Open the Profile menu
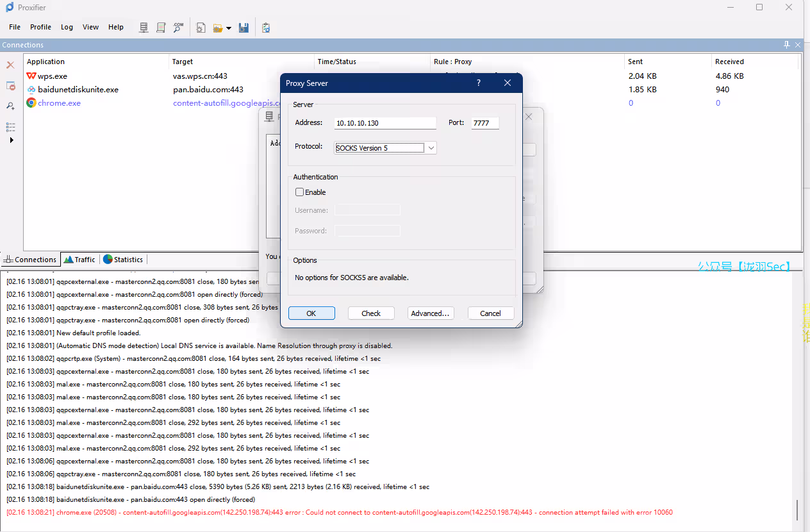This screenshot has height=532, width=810. tap(40, 27)
